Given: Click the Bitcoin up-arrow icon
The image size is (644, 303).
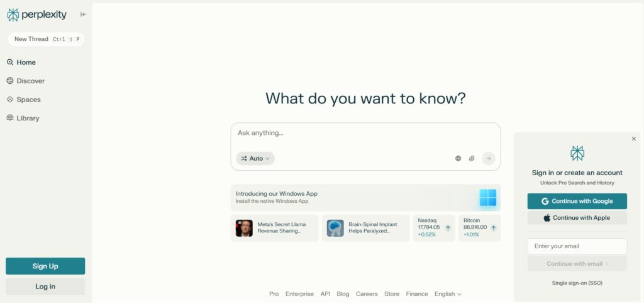Looking at the screenshot, I should click(493, 227).
